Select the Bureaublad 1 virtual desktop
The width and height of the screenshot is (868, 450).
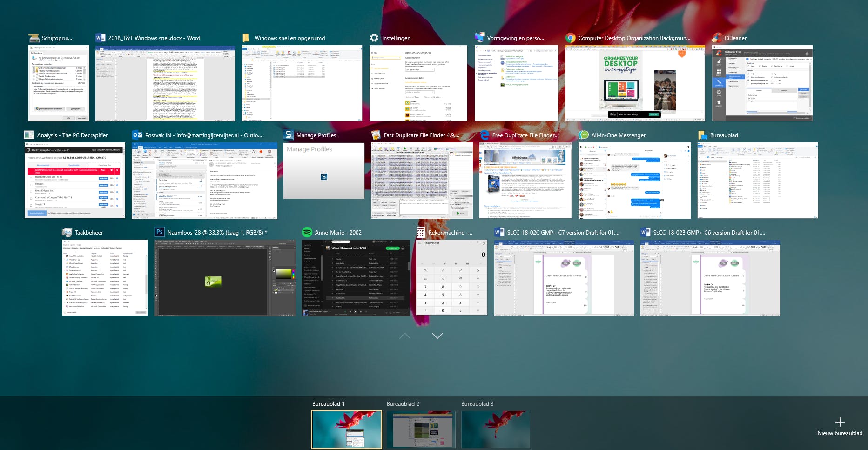coord(347,429)
